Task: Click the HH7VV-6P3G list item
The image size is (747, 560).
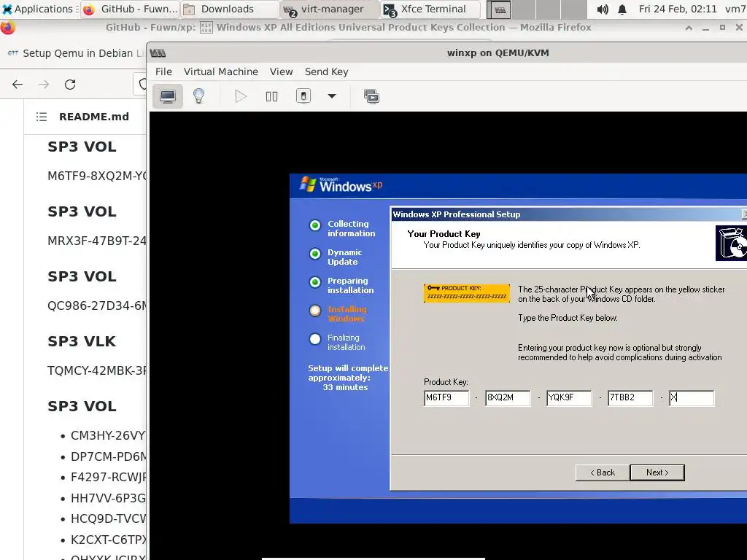Action: 108,497
